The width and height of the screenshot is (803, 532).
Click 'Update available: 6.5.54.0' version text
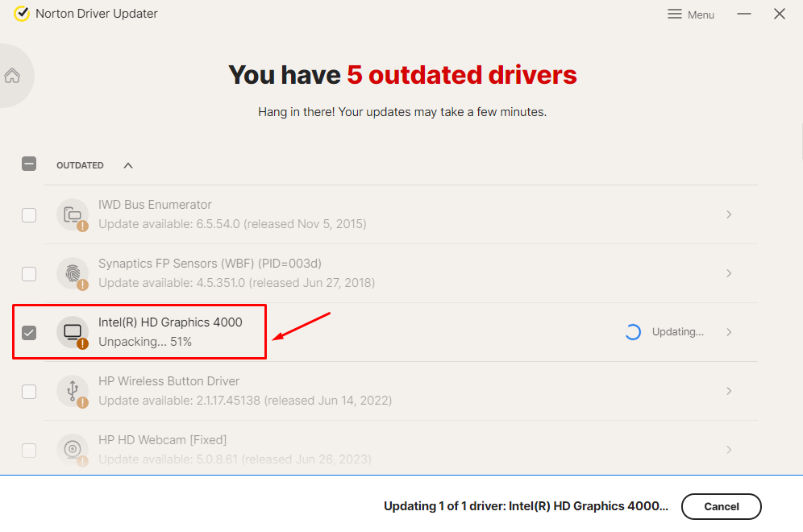pyautogui.click(x=232, y=224)
